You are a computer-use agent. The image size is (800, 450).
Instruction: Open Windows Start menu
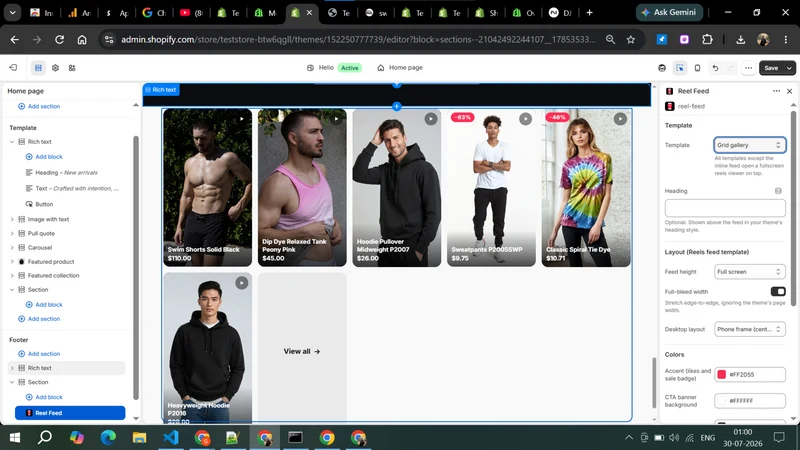[15, 437]
